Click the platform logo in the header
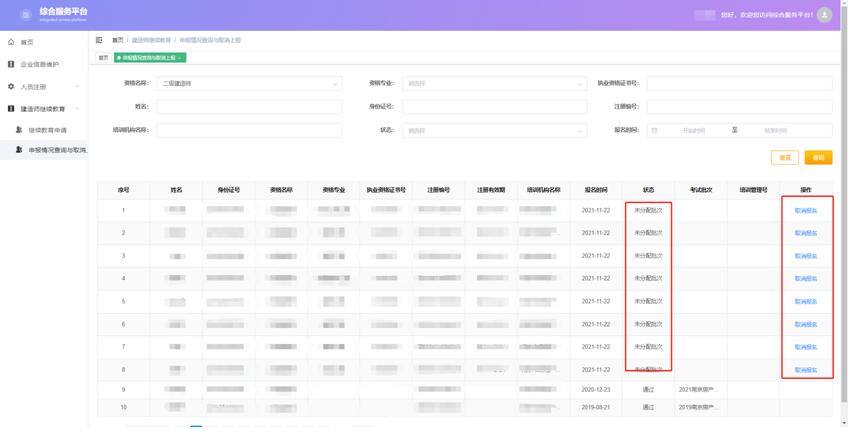 pyautogui.click(x=26, y=15)
